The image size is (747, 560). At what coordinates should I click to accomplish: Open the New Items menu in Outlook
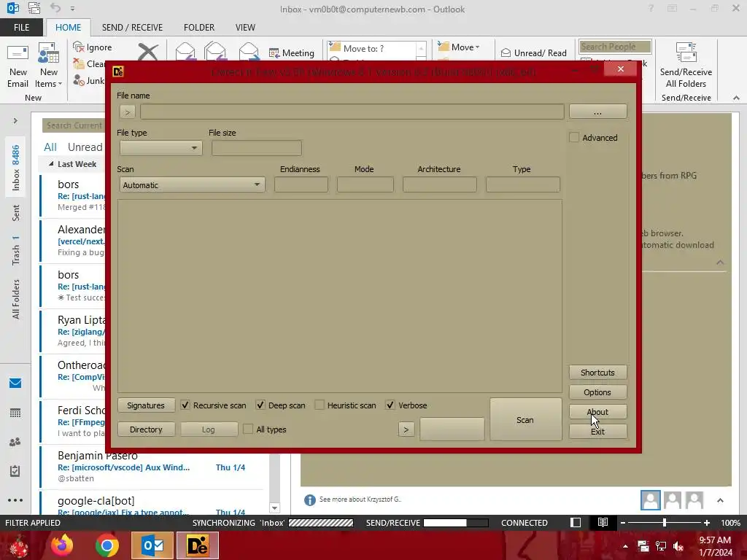point(49,66)
